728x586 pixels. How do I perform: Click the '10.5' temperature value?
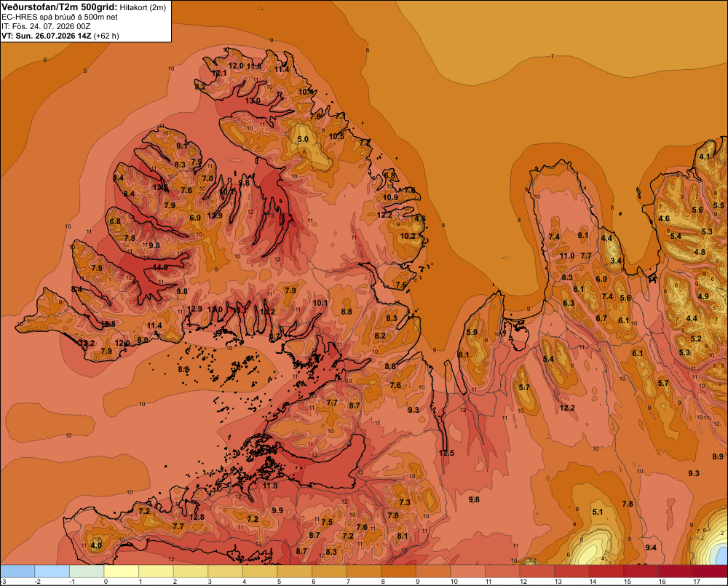(x=337, y=136)
